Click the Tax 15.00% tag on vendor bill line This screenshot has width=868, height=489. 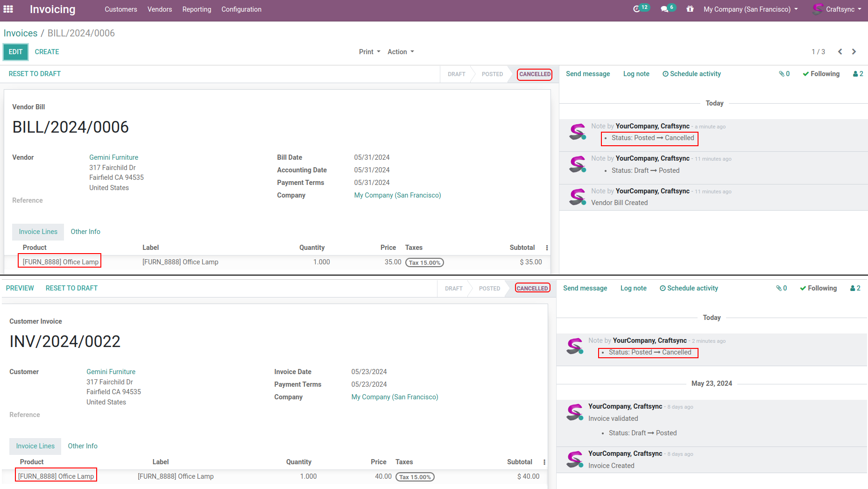(424, 262)
